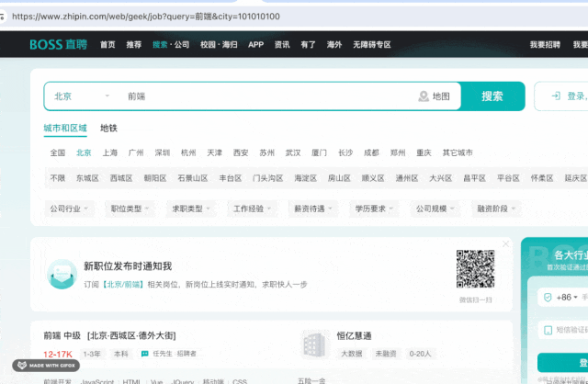Select 深圳 city option
The image size is (588, 384).
163,152
